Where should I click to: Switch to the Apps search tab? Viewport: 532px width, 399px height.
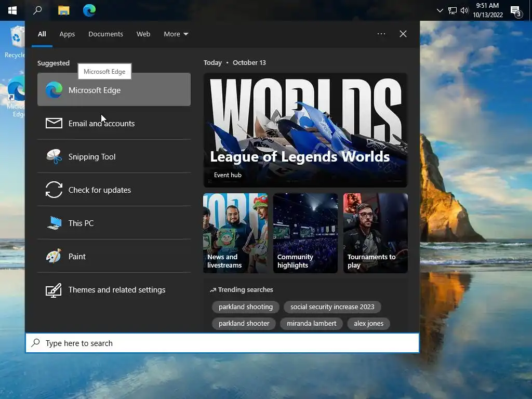click(x=67, y=34)
